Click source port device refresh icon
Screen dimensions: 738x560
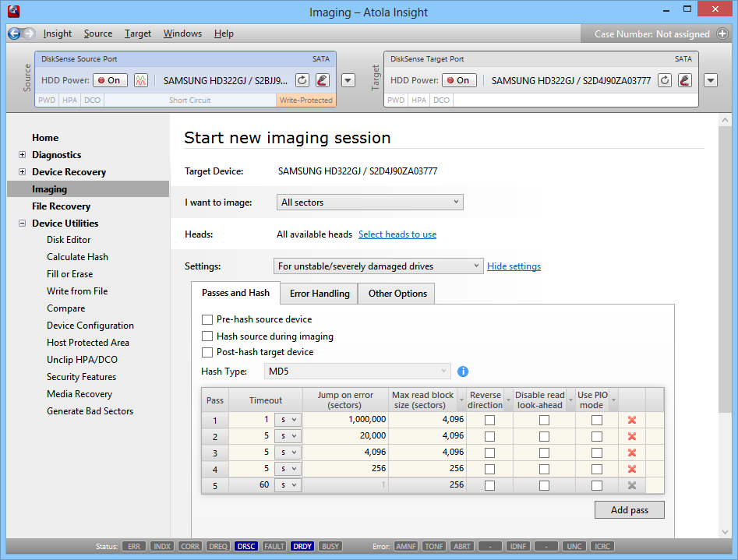click(302, 80)
